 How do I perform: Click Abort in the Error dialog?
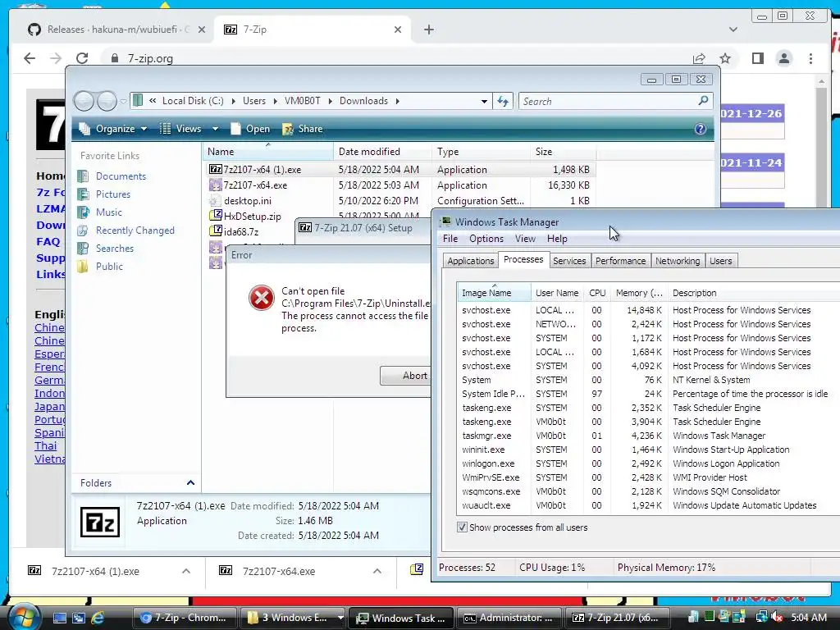pyautogui.click(x=406, y=376)
